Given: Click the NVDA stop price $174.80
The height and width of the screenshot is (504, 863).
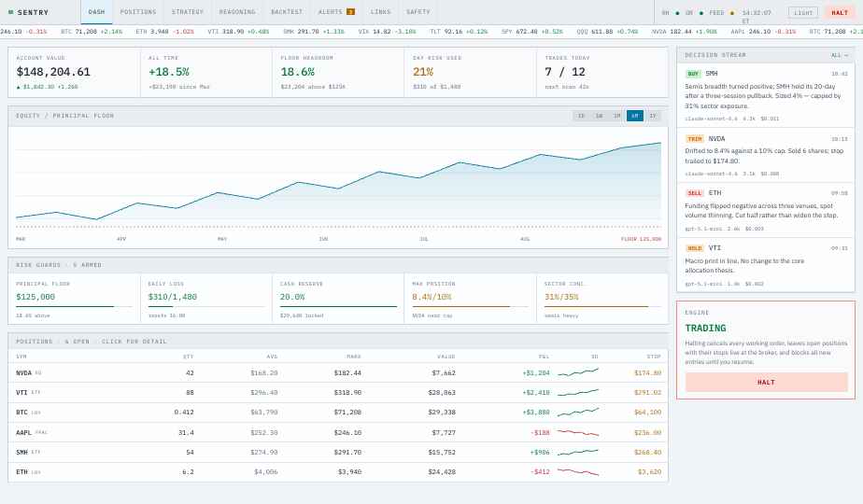Looking at the screenshot, I should tap(648, 373).
